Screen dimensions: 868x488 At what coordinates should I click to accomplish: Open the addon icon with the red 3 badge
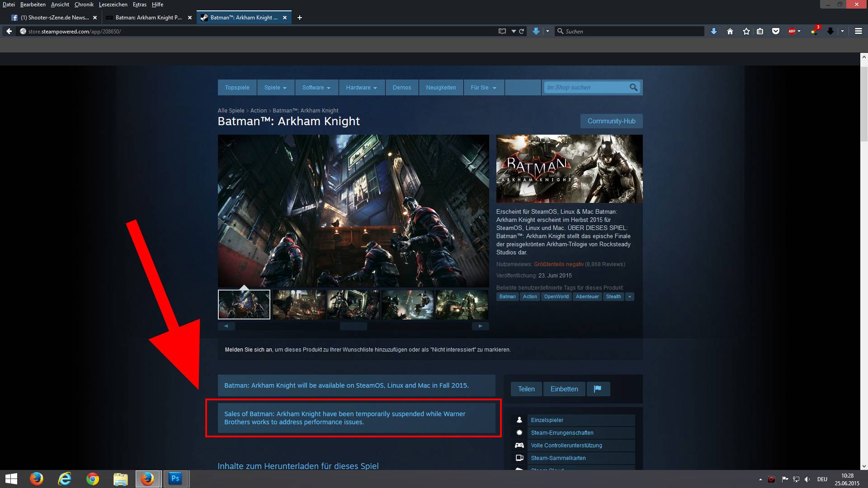(x=815, y=30)
